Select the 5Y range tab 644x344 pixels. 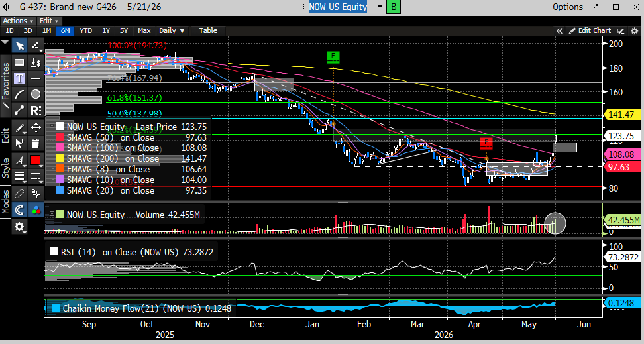(124, 31)
